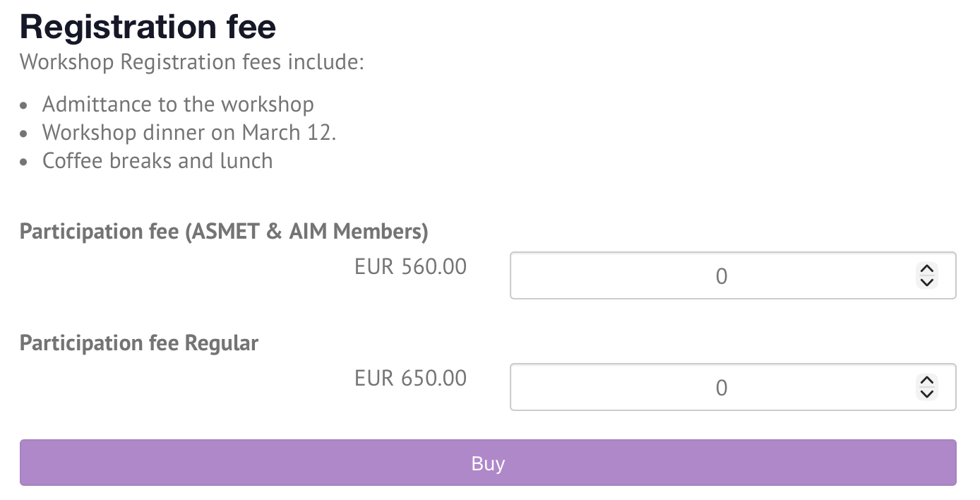Viewport: 980px width, 500px height.
Task: Click bullet dot before 'Admittance to the workshop'
Action: pos(25,106)
